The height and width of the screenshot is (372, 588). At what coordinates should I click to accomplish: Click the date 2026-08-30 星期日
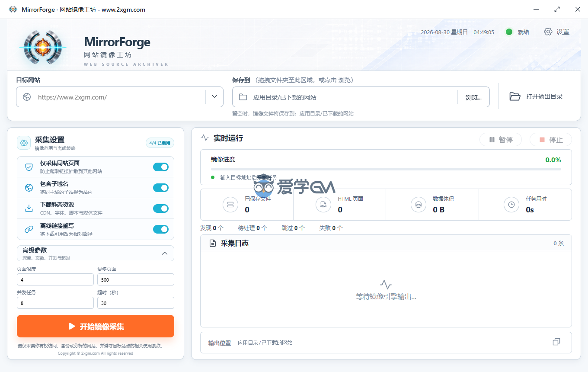[444, 32]
